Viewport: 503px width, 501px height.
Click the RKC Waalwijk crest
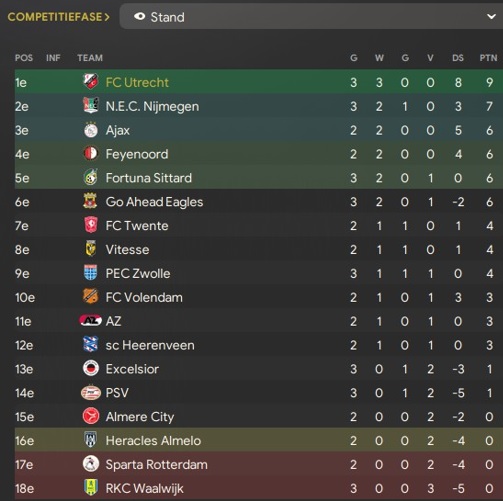pyautogui.click(x=90, y=488)
